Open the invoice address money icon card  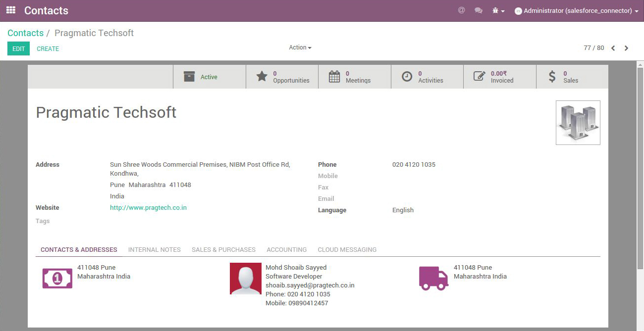57,278
